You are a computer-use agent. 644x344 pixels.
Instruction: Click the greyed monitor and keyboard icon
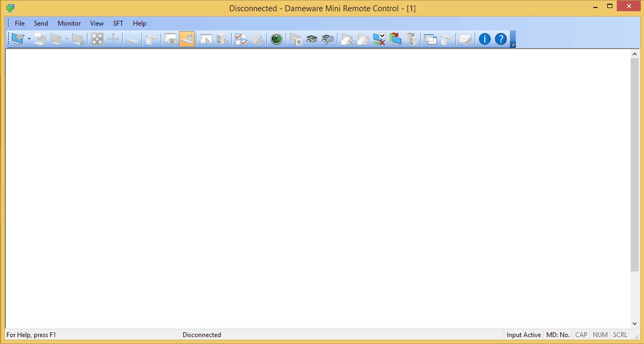point(56,39)
